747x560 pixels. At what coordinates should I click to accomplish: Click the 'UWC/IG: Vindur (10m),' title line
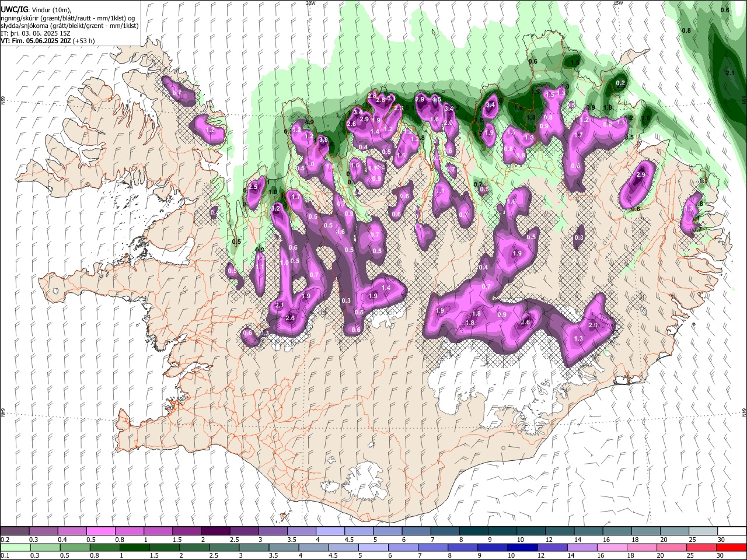pyautogui.click(x=36, y=10)
